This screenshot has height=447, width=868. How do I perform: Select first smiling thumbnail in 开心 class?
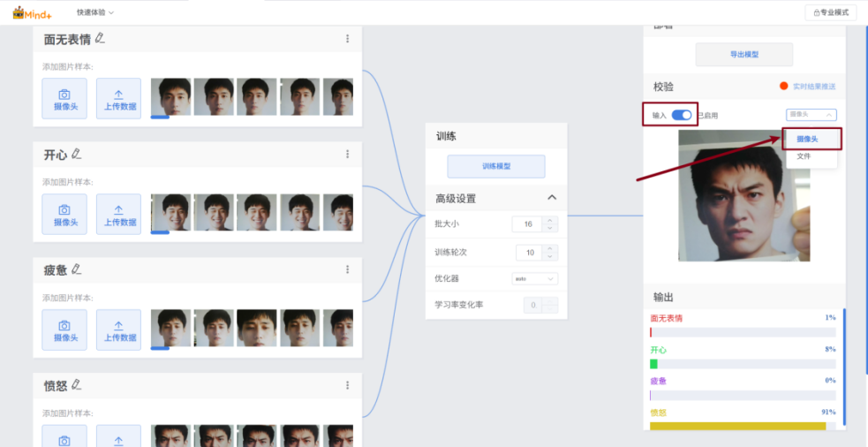[170, 212]
